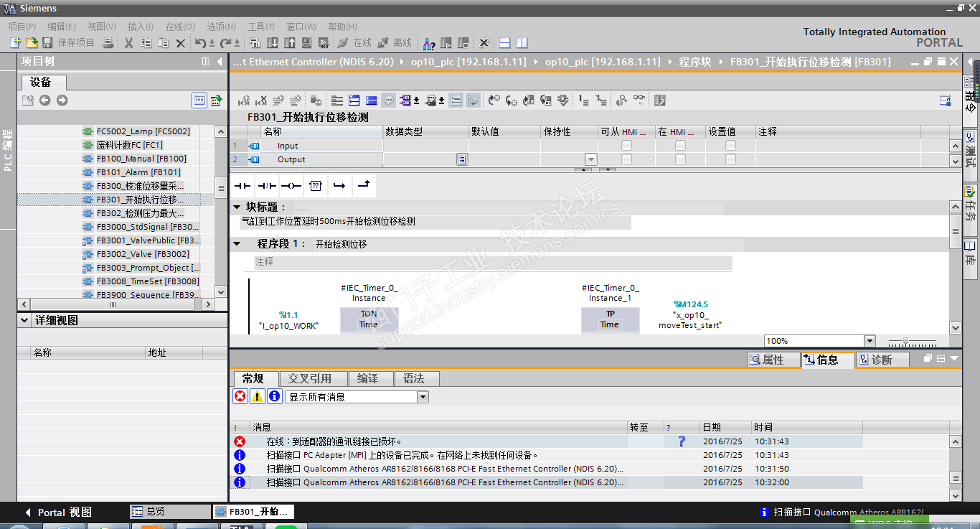Insert an empty box instruction
Viewport: 980px width, 529px height.
click(316, 187)
